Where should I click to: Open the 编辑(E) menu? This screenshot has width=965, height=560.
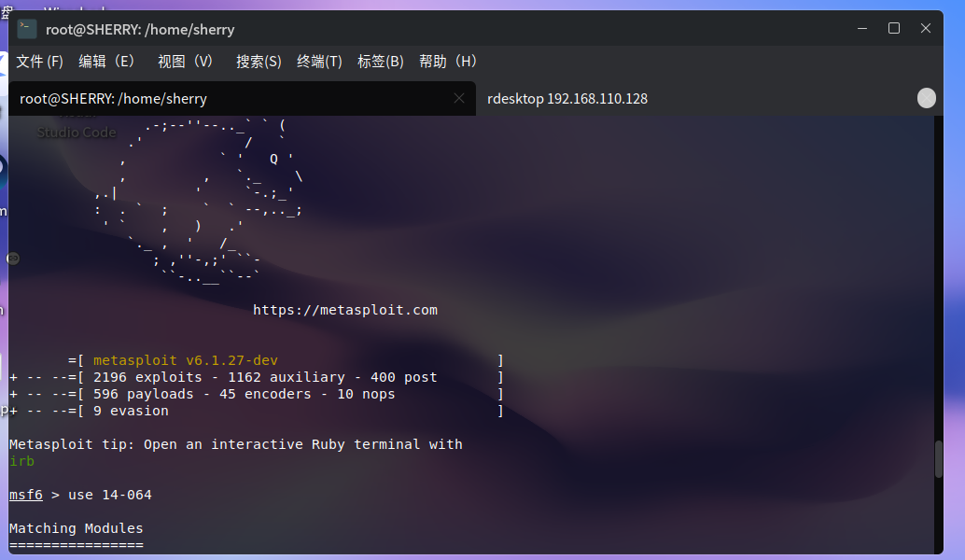click(107, 62)
